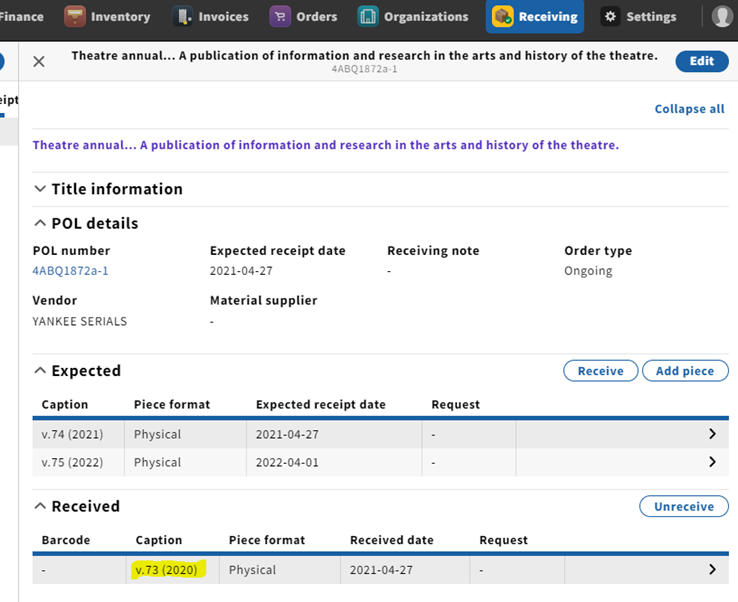The image size is (738, 602).
Task: Open the Inventory app icon
Action: point(75,16)
